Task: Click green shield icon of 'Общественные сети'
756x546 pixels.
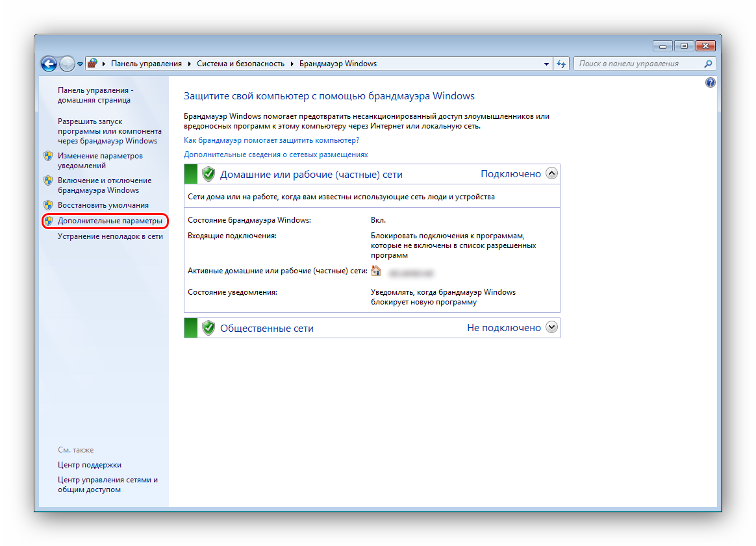Action: [x=208, y=328]
